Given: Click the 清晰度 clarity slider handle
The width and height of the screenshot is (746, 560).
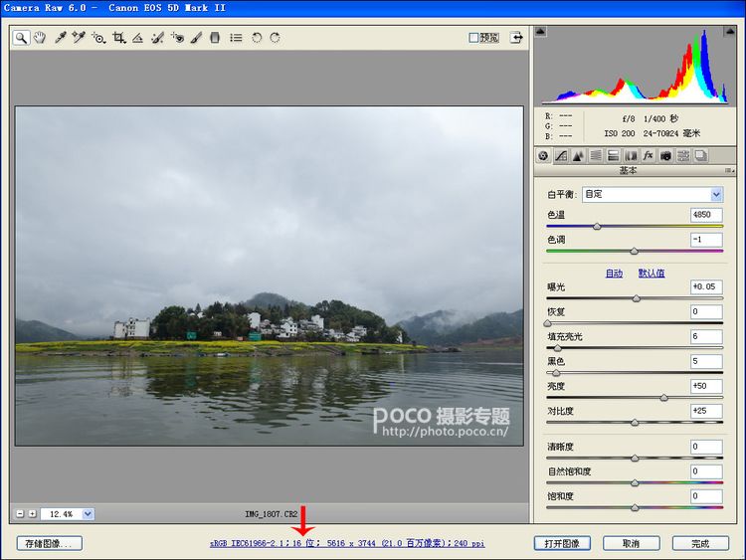Looking at the screenshot, I should tap(635, 459).
